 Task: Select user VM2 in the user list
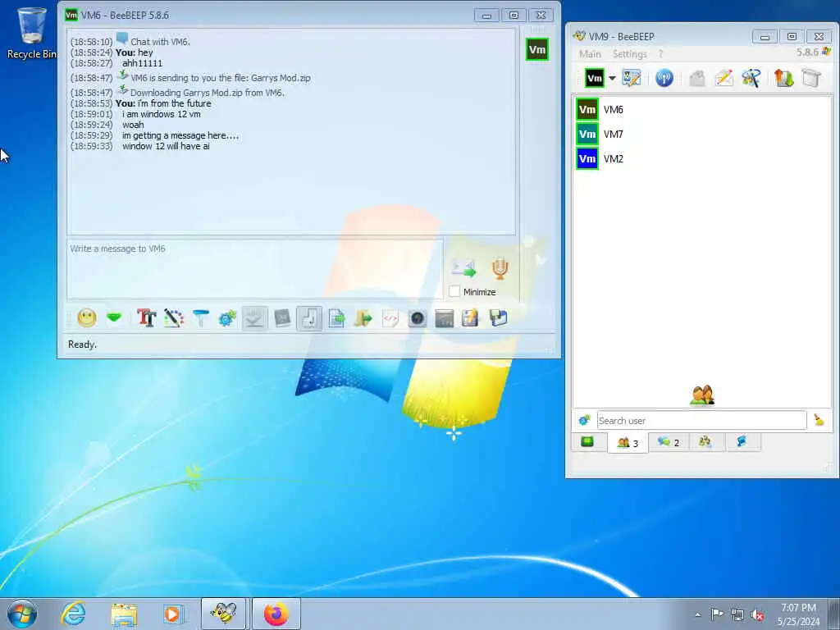click(x=702, y=158)
